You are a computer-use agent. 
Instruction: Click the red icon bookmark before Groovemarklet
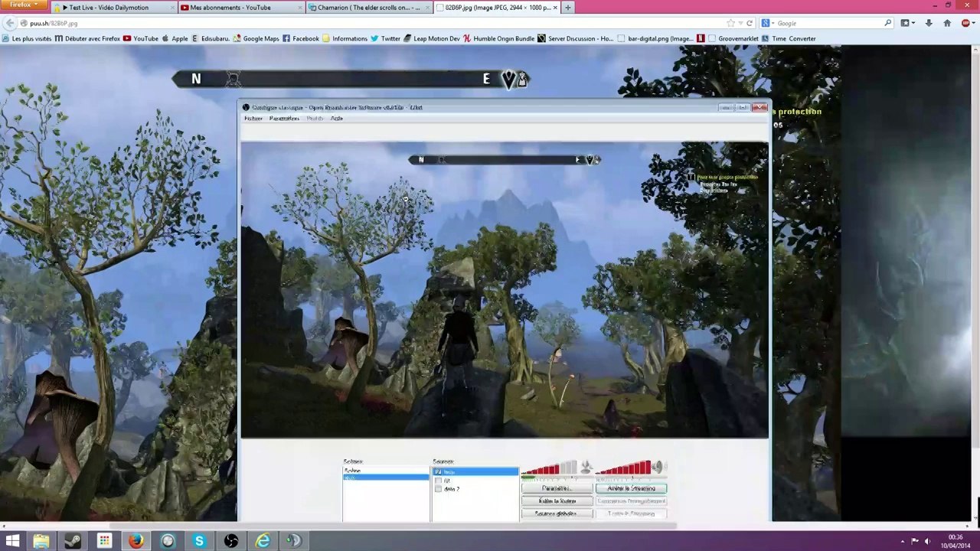(x=701, y=38)
